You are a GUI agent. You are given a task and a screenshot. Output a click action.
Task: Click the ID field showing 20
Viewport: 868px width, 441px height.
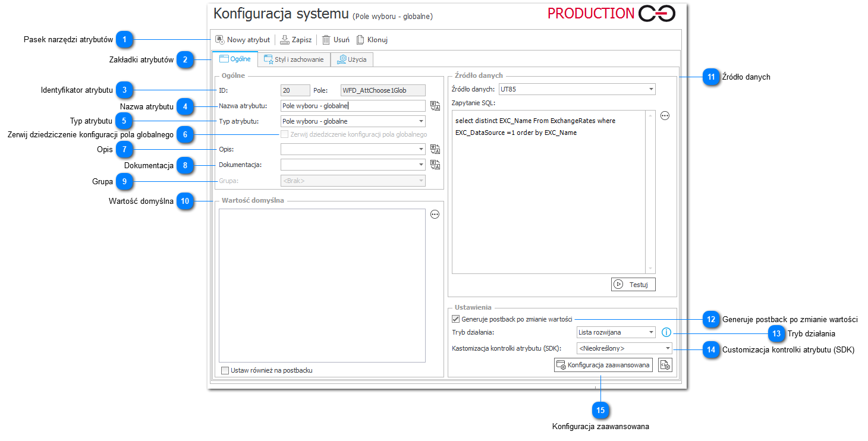point(295,90)
